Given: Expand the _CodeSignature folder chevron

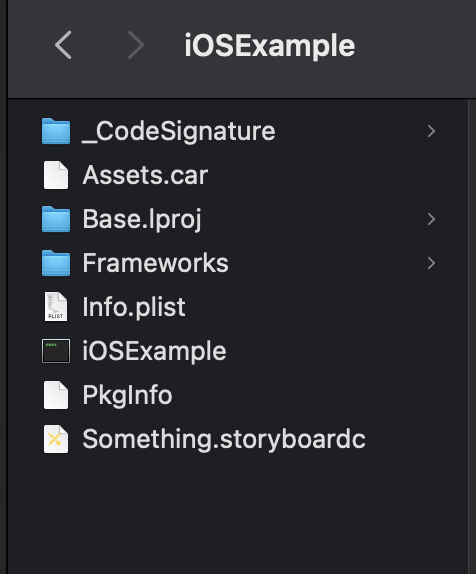Looking at the screenshot, I should [x=431, y=131].
